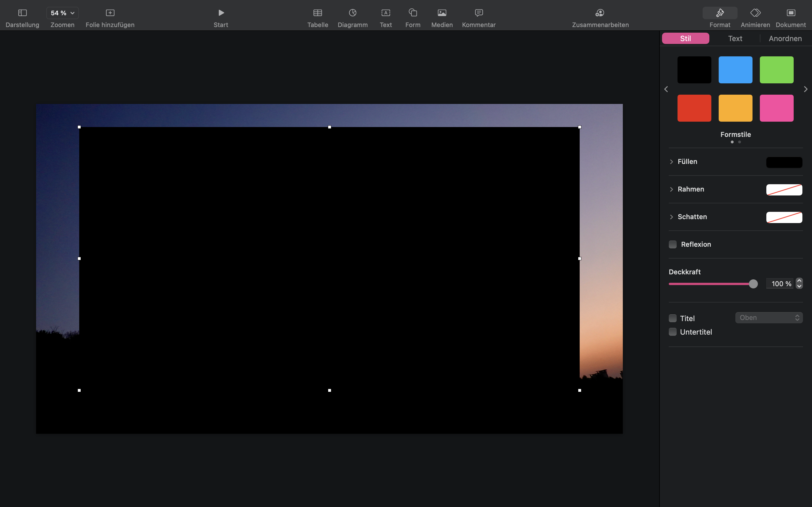This screenshot has height=507, width=812.
Task: Open the Medien media menu
Action: (442, 13)
